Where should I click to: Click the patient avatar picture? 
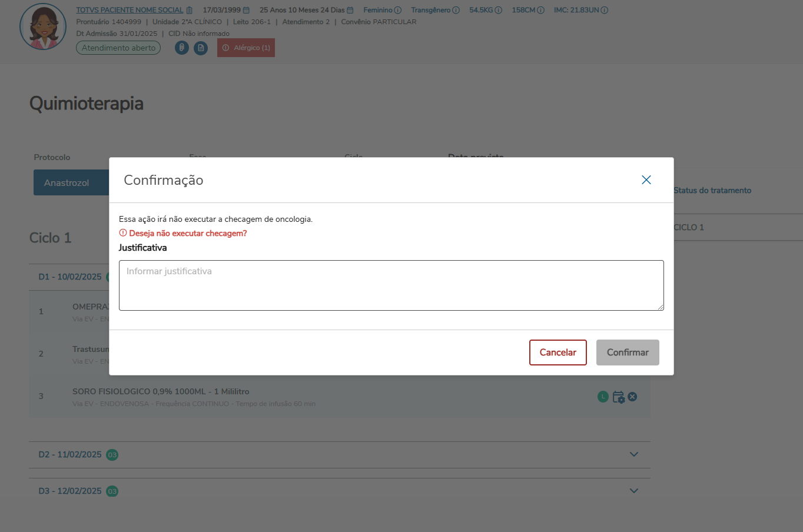(x=43, y=27)
